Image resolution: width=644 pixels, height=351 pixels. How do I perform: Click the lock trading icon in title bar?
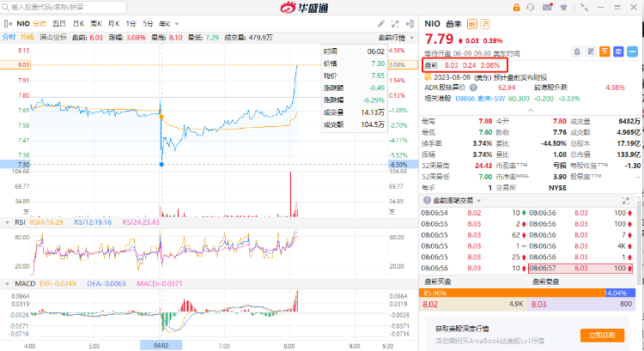(516, 8)
